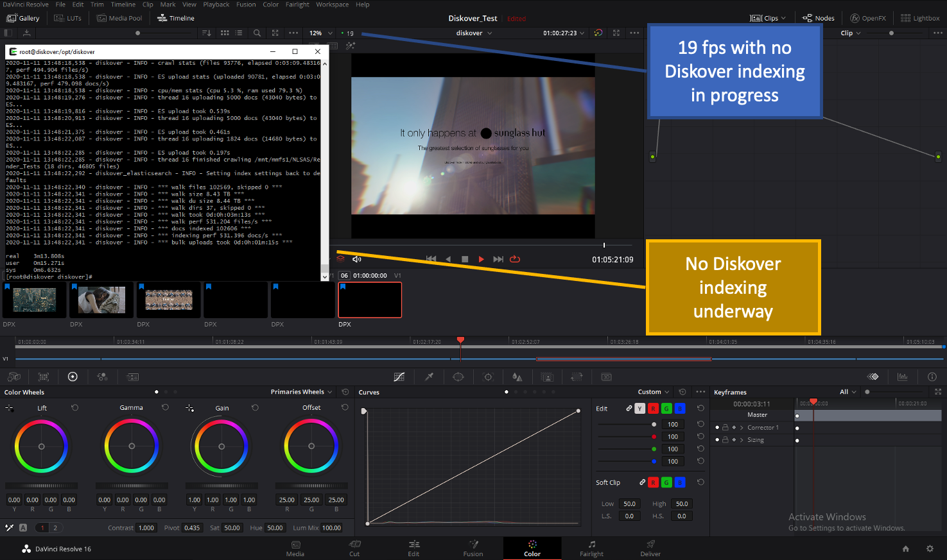Play the clip in reverse

(448, 259)
